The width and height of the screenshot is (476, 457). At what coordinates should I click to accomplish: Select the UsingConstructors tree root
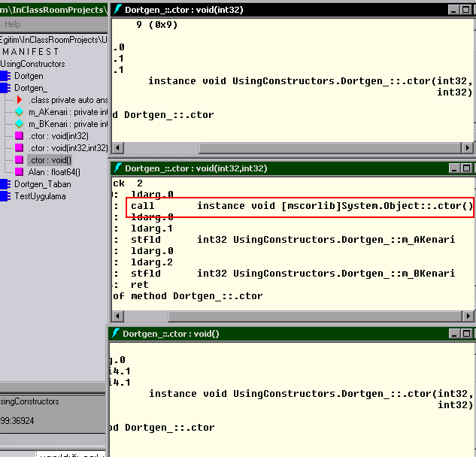(32, 64)
